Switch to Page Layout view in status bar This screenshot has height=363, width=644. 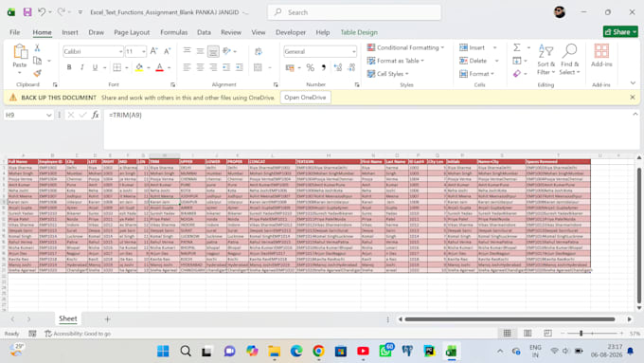(528, 334)
